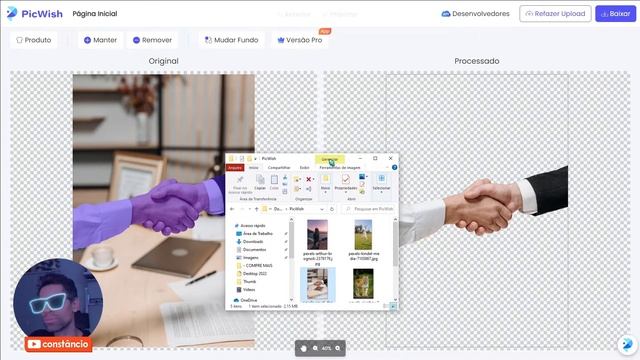Click the Selecionar icon
640x360 pixels.
(381, 179)
